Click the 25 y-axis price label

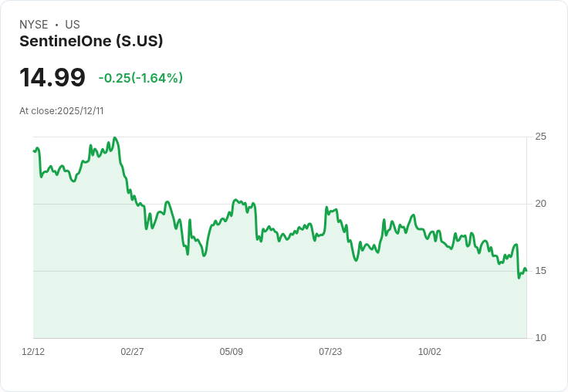pyautogui.click(x=541, y=137)
